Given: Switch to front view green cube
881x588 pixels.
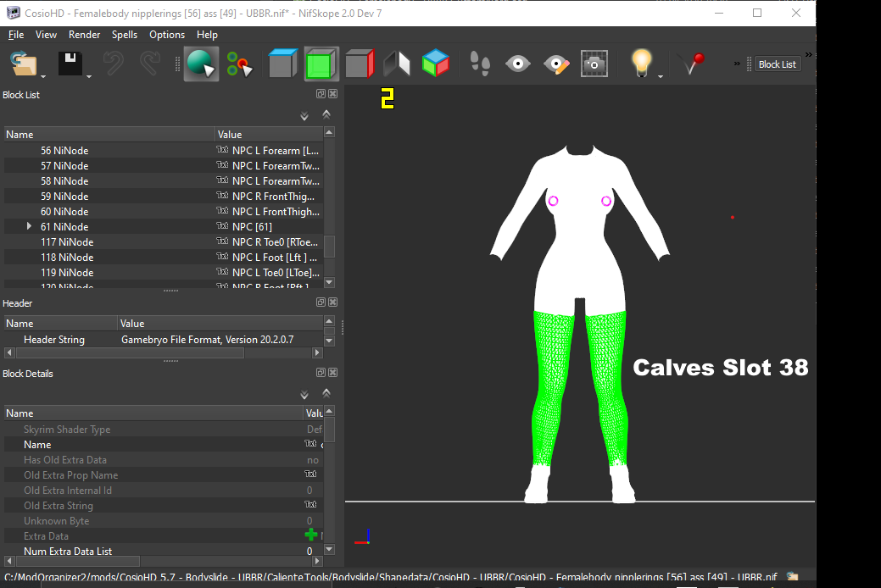Looking at the screenshot, I should pos(321,64).
